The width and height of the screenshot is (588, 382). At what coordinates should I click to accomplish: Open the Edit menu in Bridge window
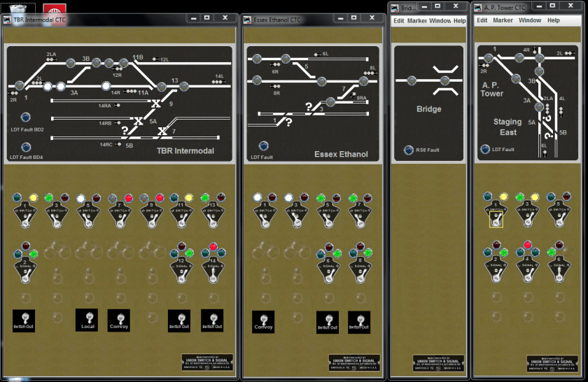tap(398, 21)
